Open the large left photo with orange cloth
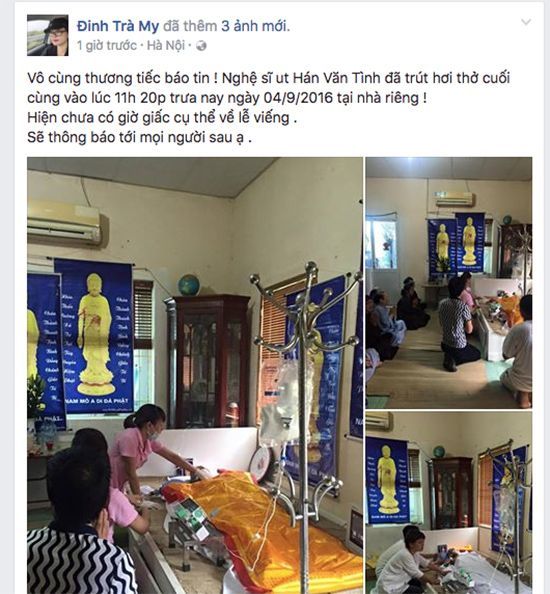 (x=195, y=375)
